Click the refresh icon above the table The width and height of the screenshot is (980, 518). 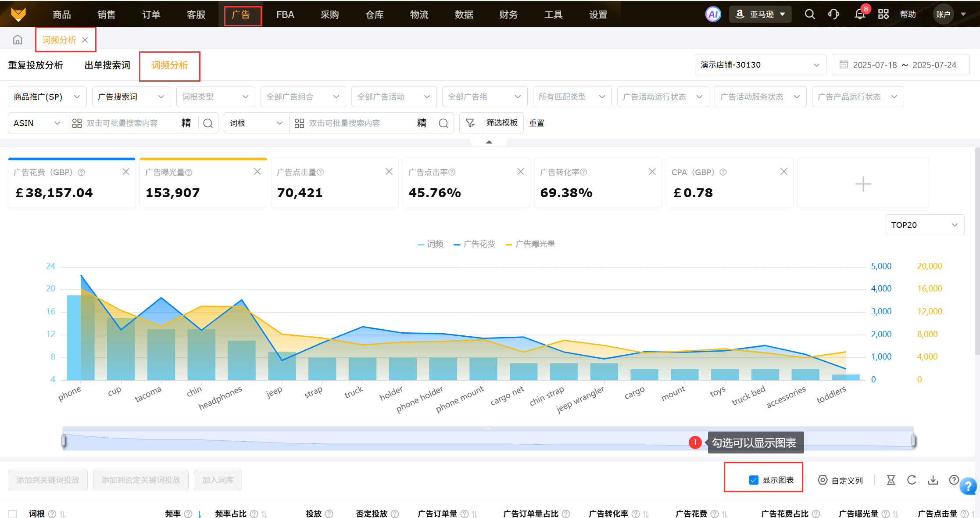(912, 480)
